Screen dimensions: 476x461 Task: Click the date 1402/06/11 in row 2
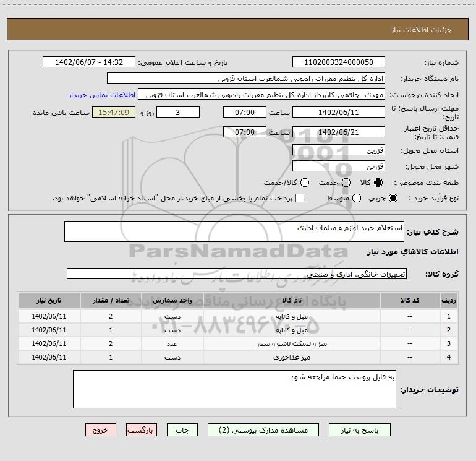[49, 330]
